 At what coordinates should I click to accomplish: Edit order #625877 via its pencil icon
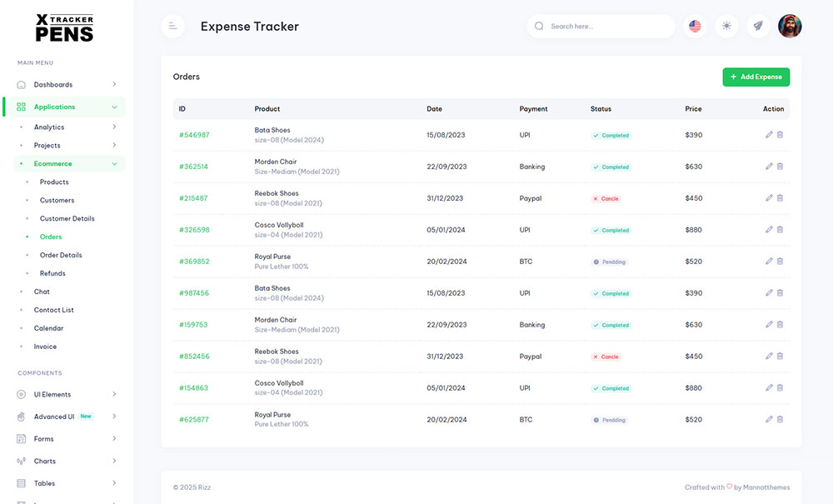(x=769, y=419)
